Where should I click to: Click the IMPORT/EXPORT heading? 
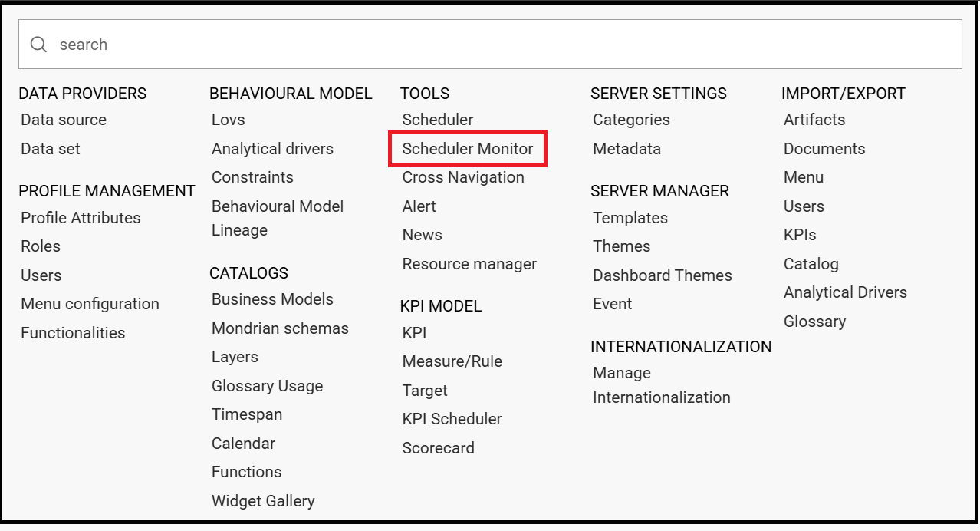tap(844, 94)
